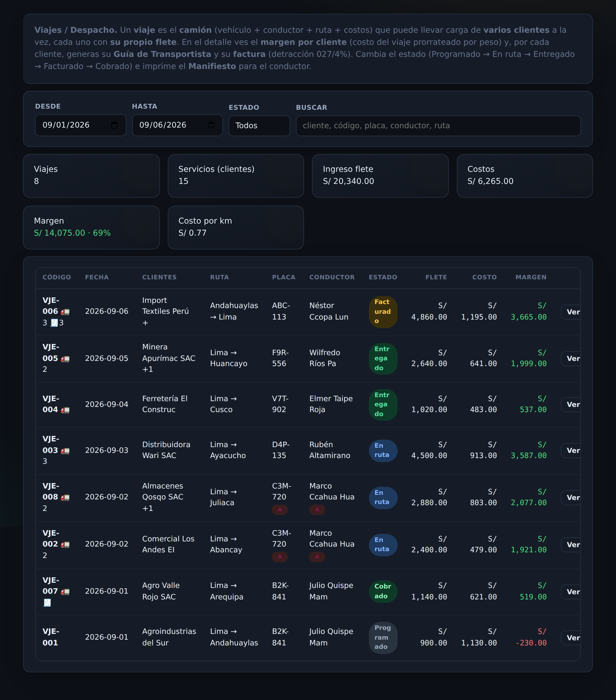Screen dimensions: 616x700
Task: Sort by the Fecha column header
Action: coord(97,277)
